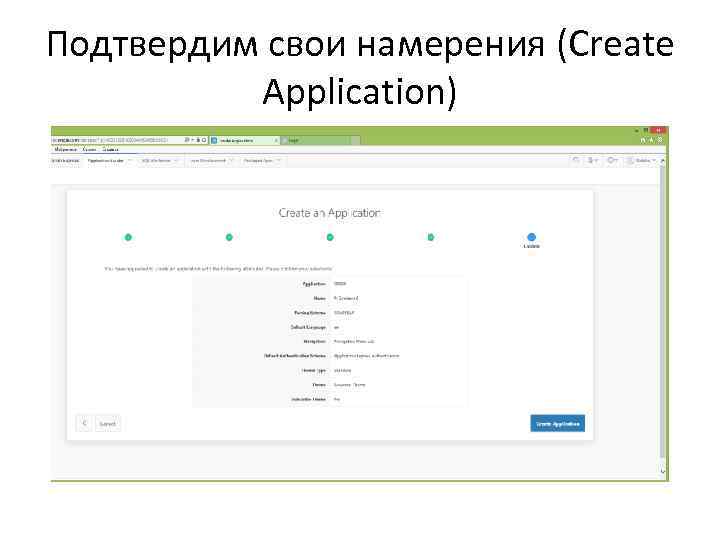Click the blue Create Application button
This screenshot has height=540, width=720.
pos(557,423)
